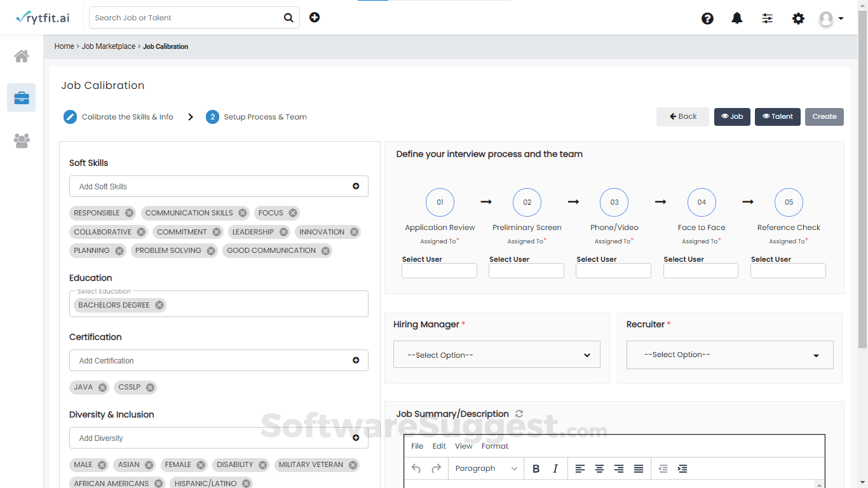
Task: Remove the INNOVATION tag
Action: (x=354, y=232)
